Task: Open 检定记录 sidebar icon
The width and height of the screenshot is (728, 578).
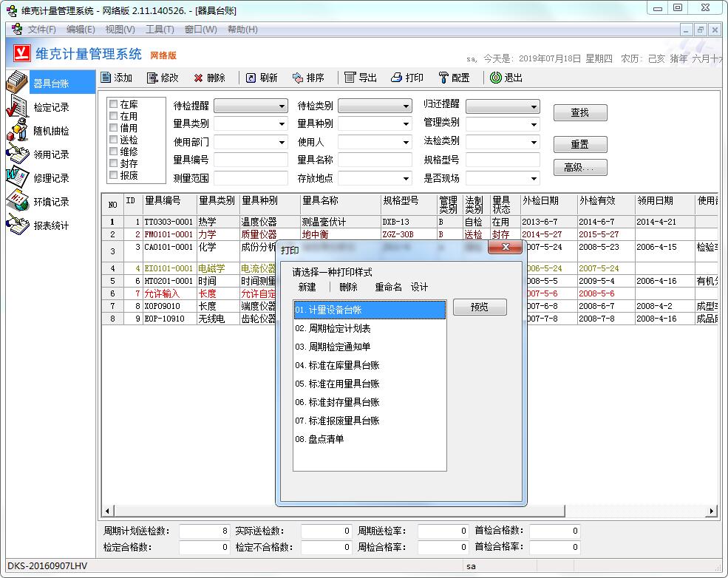Action: [17, 106]
